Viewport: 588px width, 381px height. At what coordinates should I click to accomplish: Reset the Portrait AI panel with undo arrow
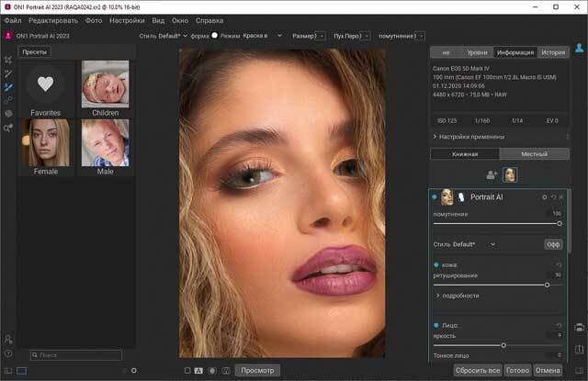click(x=553, y=197)
